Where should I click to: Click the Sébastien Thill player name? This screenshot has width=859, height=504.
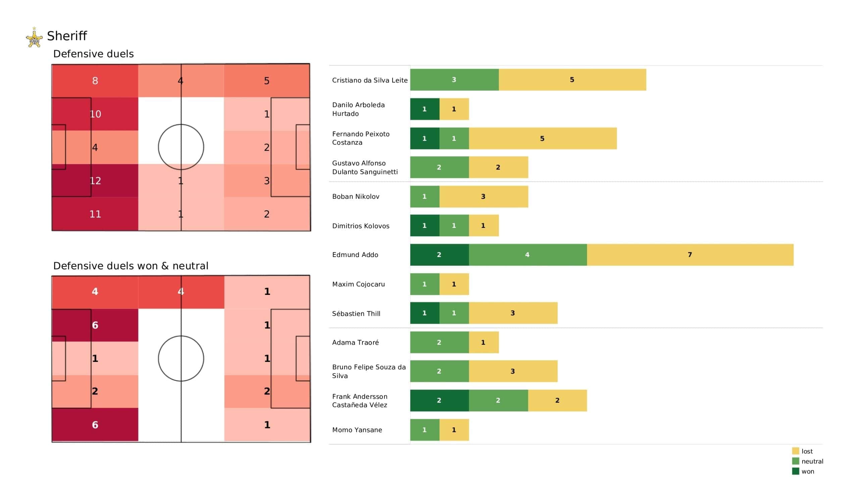coord(356,314)
